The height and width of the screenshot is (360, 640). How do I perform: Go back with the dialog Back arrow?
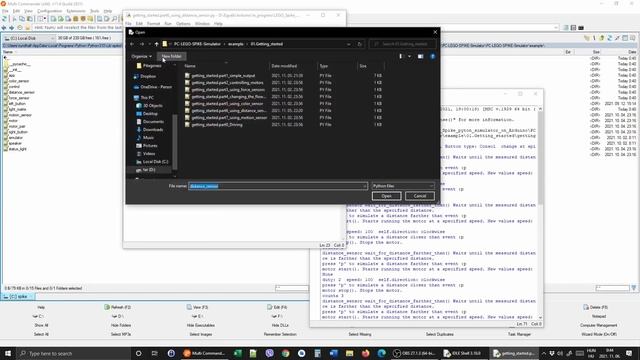click(x=132, y=44)
